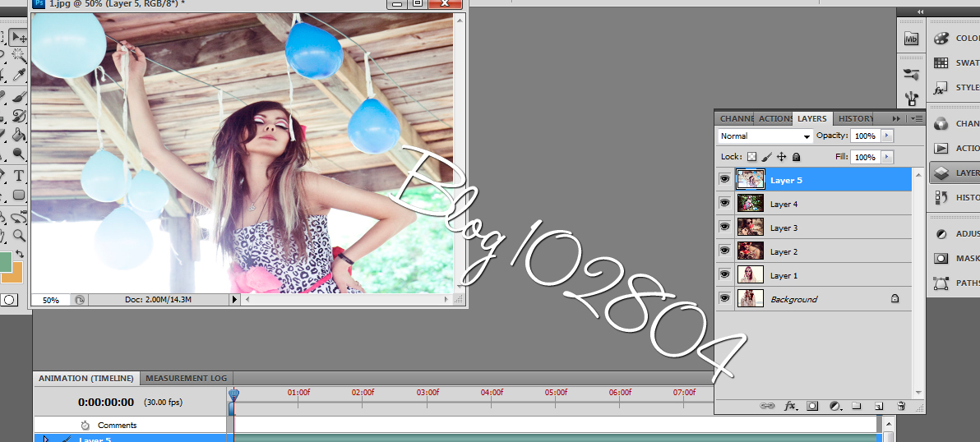Hide Layer 3 with eye icon

point(725,228)
